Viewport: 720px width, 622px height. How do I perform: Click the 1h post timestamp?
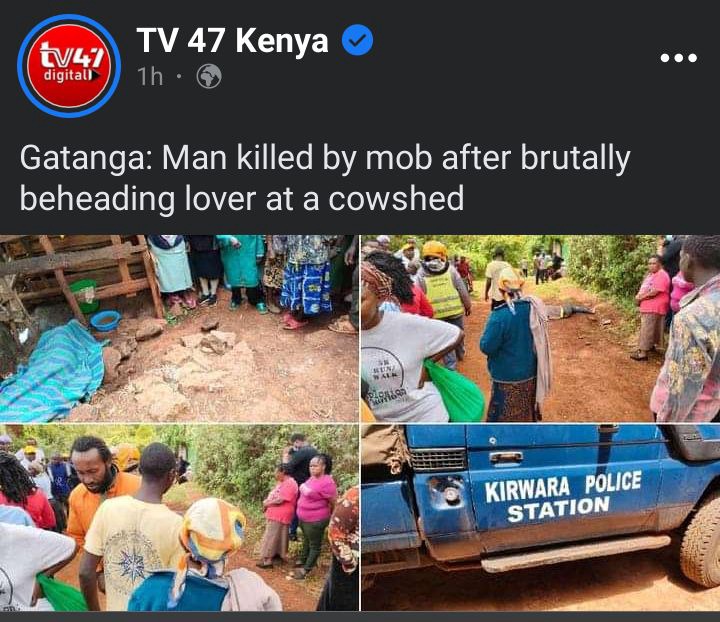[150, 76]
